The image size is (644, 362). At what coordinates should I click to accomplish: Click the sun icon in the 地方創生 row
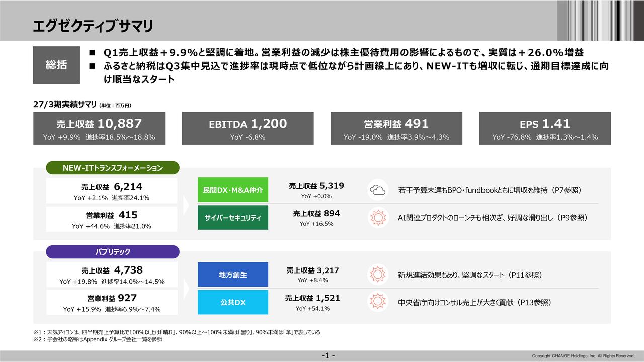(378, 275)
